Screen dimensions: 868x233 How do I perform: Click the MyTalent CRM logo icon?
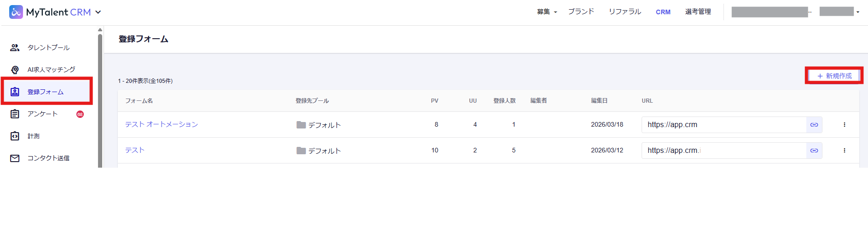(x=16, y=12)
